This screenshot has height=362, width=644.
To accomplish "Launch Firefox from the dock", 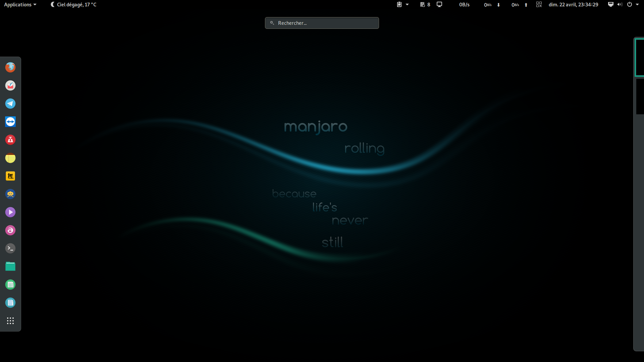I will click(10, 67).
